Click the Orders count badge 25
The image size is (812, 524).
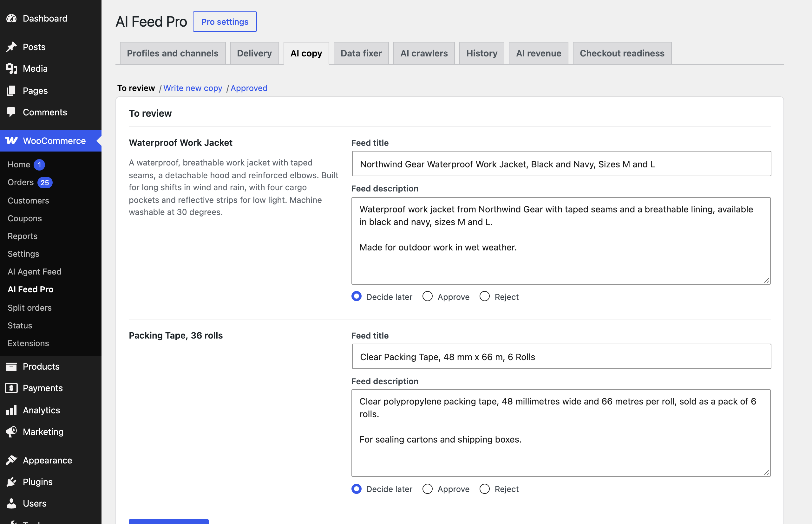[x=45, y=183]
